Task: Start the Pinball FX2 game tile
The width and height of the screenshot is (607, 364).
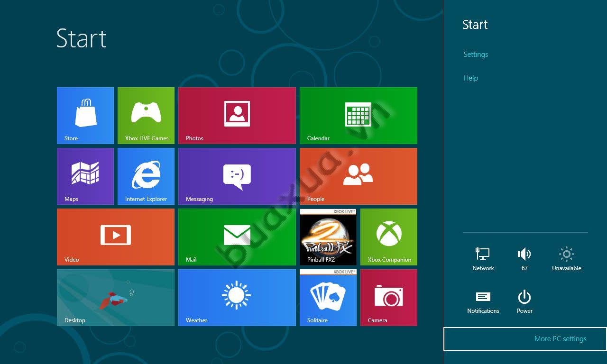Action: pos(328,237)
